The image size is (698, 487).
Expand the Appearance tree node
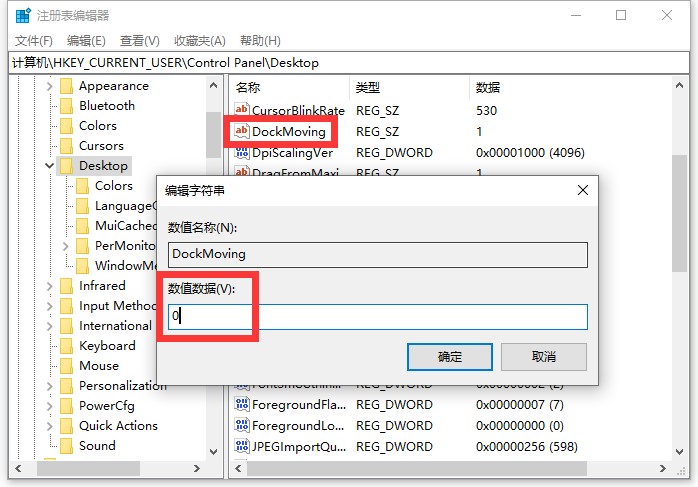50,86
